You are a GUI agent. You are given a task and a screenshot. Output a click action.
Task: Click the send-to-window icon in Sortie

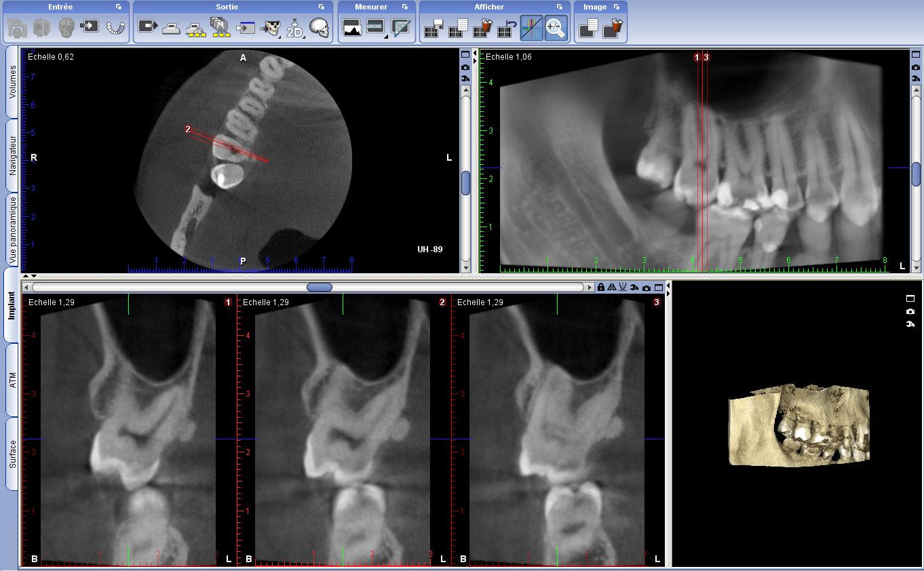246,28
